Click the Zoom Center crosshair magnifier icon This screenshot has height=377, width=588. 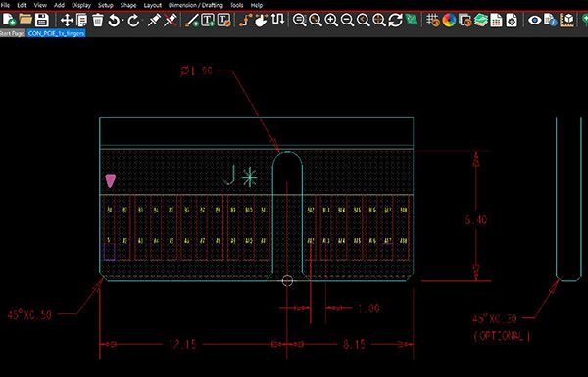(379, 20)
